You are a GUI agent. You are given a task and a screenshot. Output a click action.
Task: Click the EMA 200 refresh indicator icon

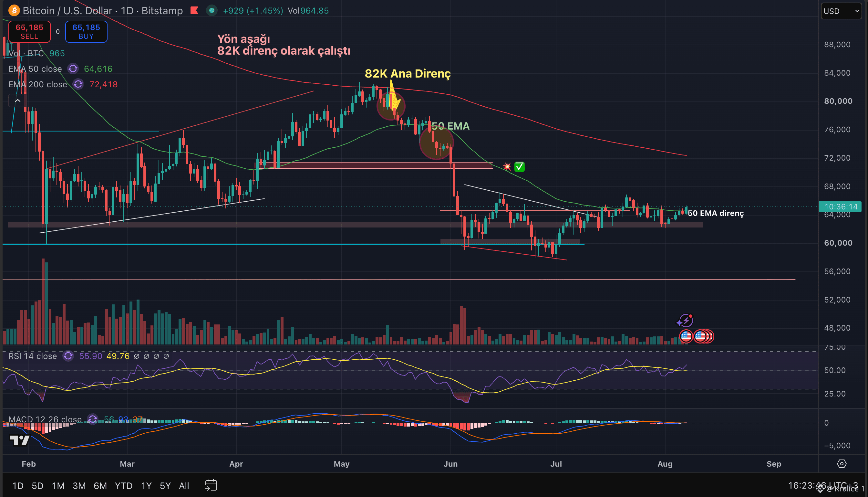(x=78, y=84)
